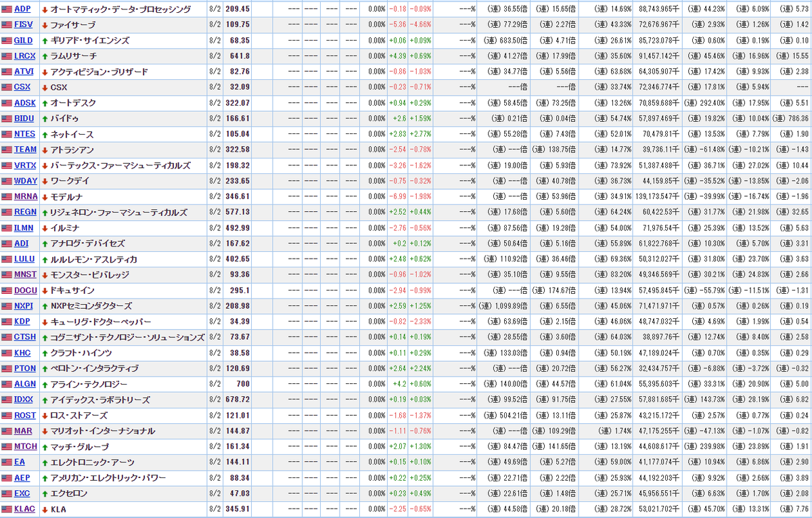812x518 pixels.
Task: Open the AEP ticker link
Action: 22,477
